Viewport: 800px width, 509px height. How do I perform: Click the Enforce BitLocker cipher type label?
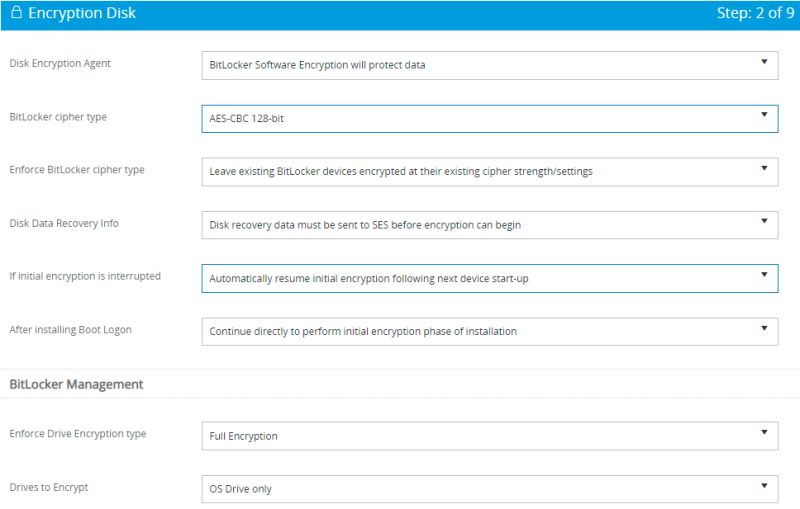[77, 170]
